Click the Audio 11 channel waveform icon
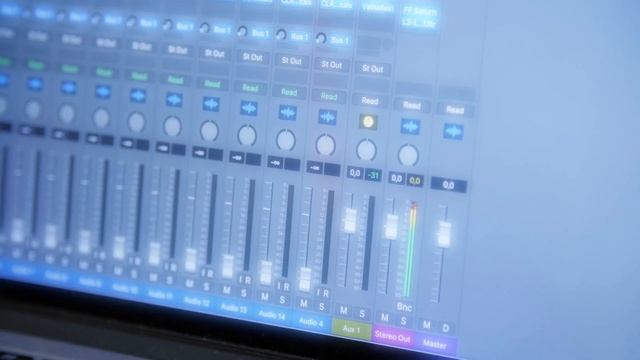Viewport: 640px width, 360px height. 174,100
